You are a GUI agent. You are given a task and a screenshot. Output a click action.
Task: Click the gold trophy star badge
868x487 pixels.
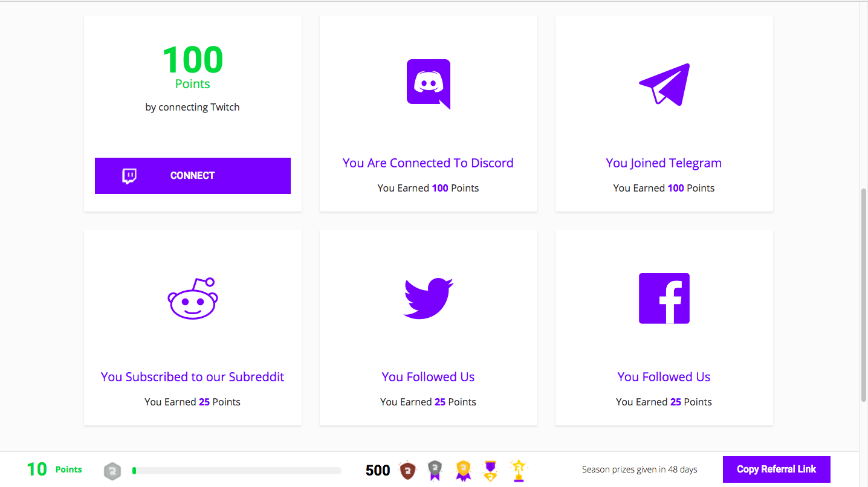pos(518,470)
